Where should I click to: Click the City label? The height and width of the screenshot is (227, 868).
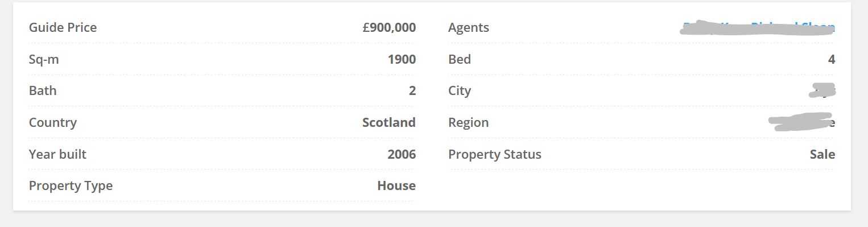460,90
